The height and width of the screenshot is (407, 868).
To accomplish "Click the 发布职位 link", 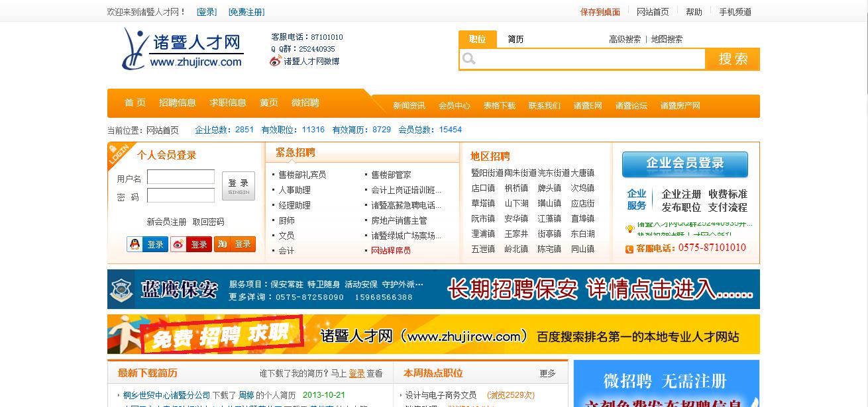I will tap(681, 207).
